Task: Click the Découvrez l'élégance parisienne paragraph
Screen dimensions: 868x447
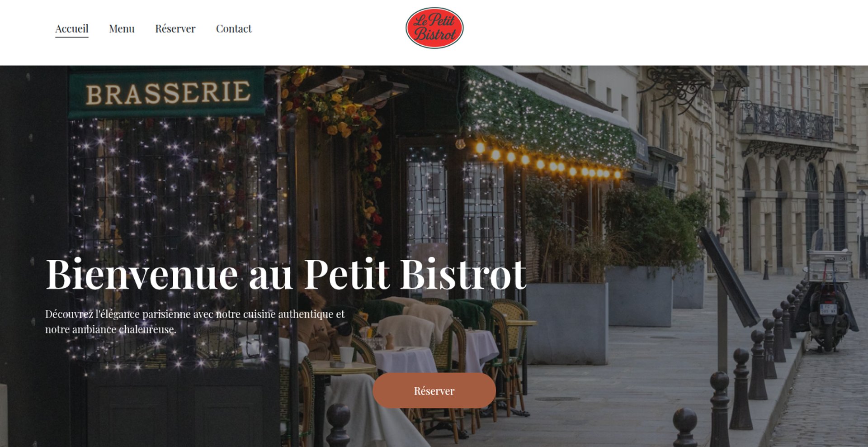Action: (195, 322)
